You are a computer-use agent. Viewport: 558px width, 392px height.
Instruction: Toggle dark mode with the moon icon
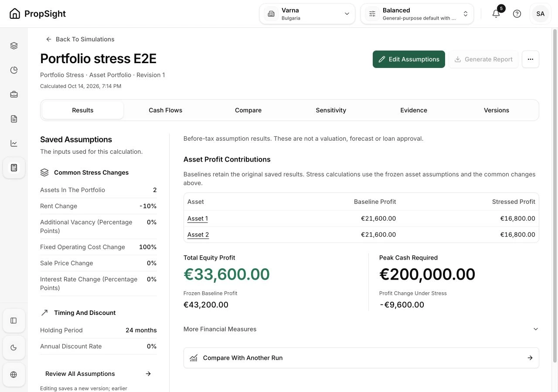tap(14, 348)
